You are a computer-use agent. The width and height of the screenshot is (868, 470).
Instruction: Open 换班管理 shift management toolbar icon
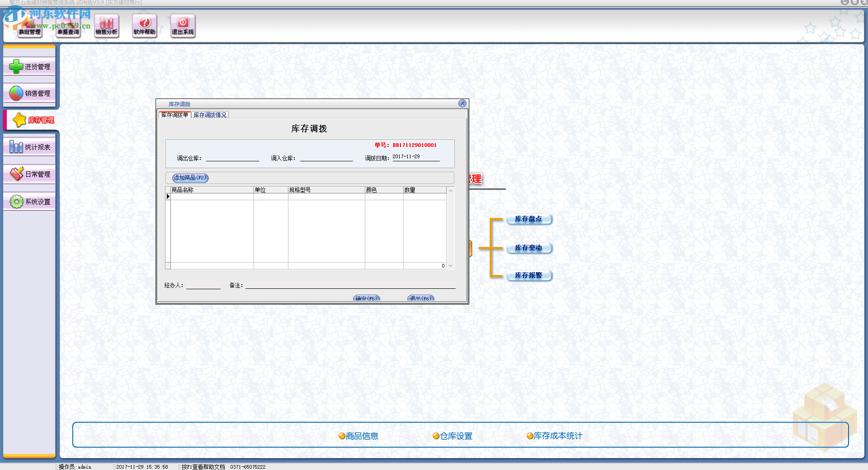pos(29,26)
